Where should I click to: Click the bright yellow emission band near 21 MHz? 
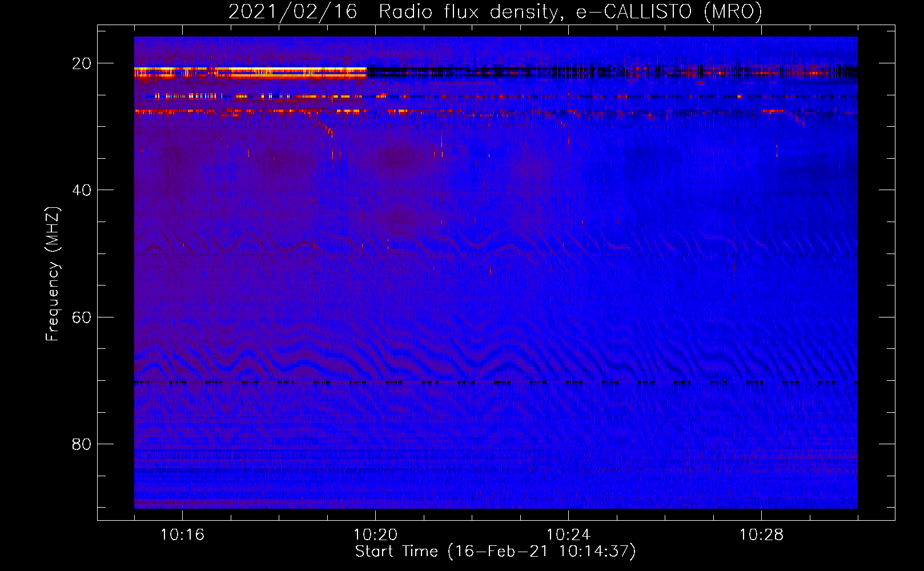250,72
